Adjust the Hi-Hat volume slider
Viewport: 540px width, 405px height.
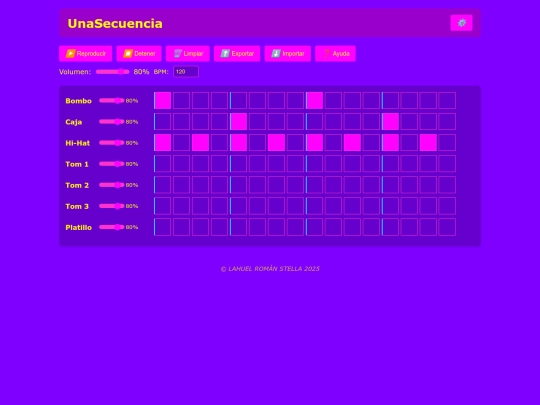click(x=112, y=143)
